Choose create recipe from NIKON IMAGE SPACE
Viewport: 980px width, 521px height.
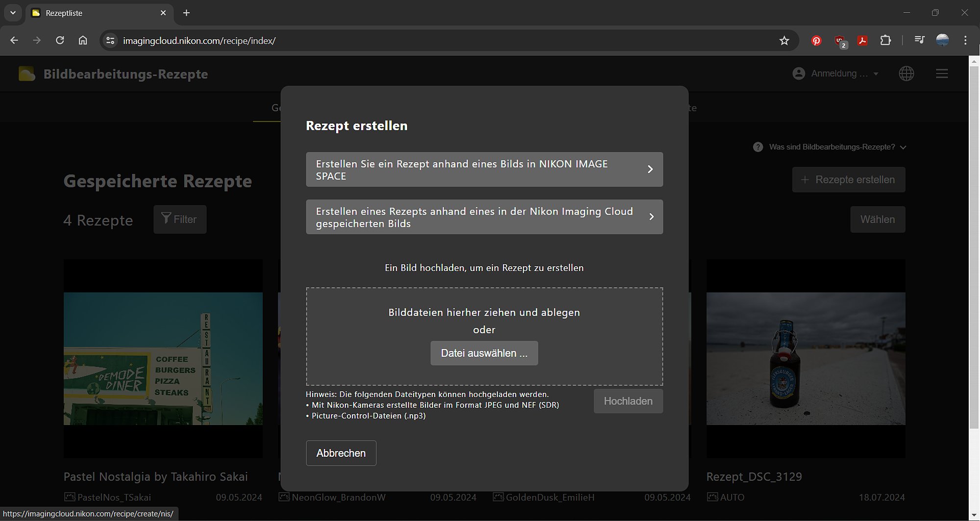pyautogui.click(x=484, y=169)
